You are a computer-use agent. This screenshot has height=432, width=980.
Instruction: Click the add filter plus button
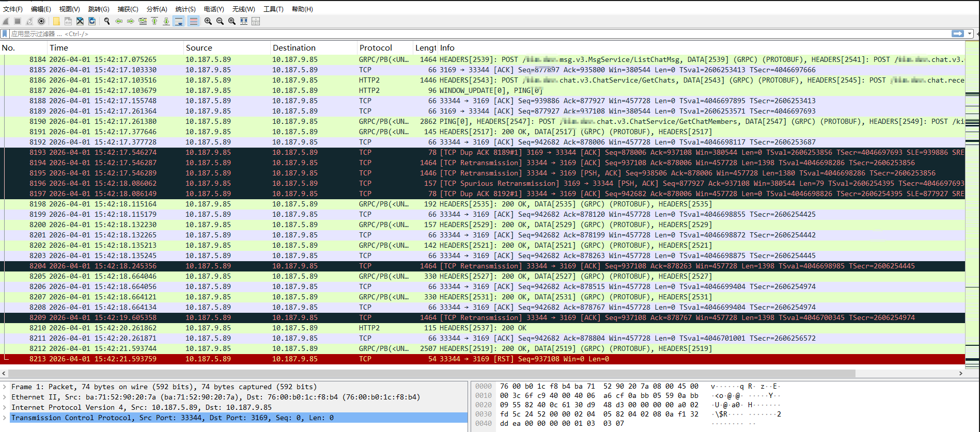point(977,34)
